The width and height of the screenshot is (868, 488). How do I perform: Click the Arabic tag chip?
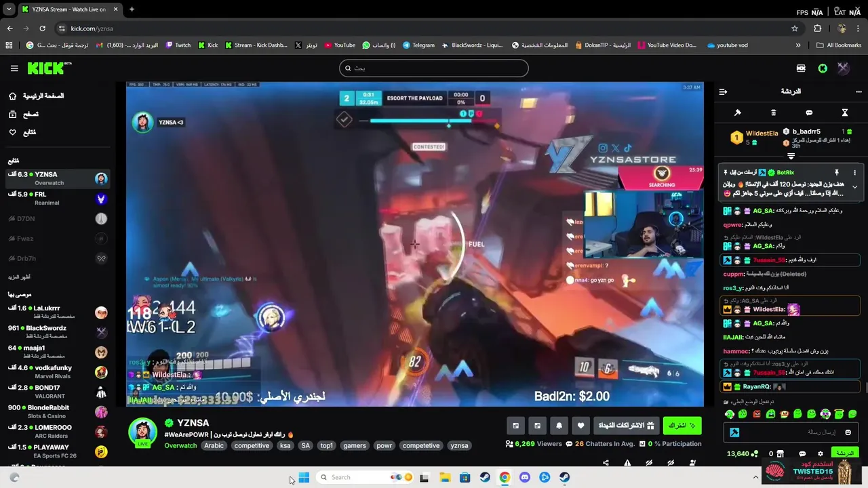(214, 446)
